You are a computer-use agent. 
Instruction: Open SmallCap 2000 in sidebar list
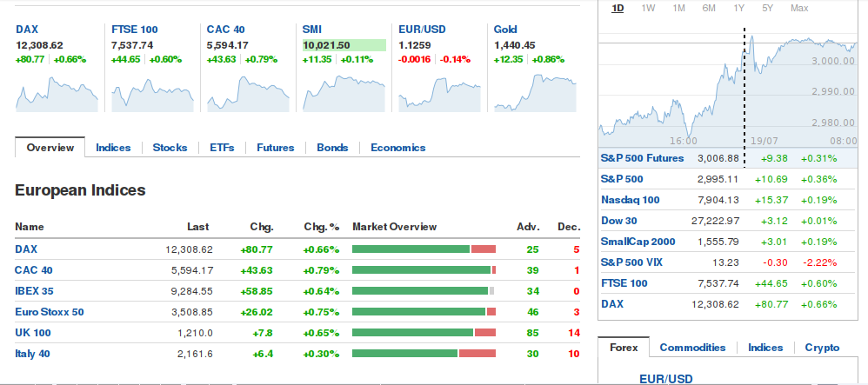click(x=638, y=242)
